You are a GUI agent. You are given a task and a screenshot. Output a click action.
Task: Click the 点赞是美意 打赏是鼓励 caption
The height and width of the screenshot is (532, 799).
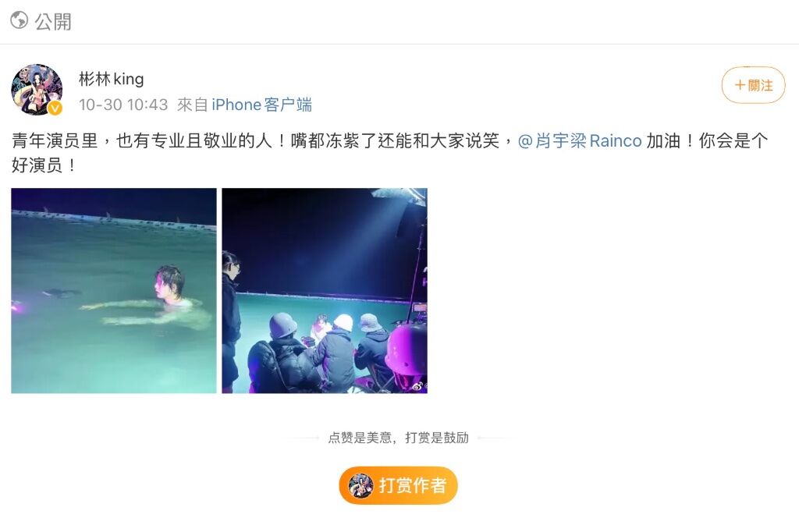pos(398,438)
